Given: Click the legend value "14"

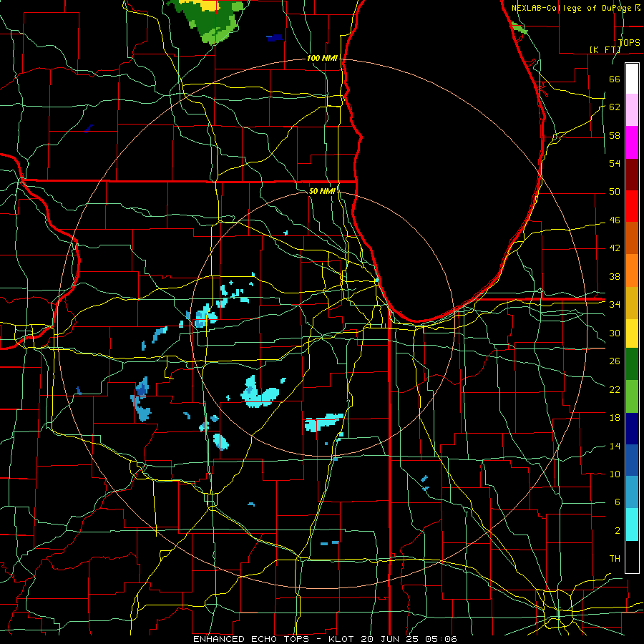Looking at the screenshot, I should click(615, 446).
